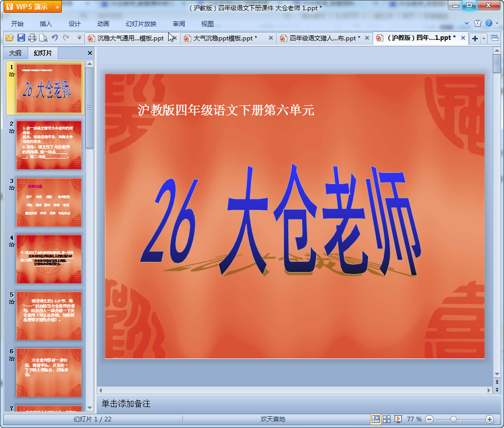Click the window arrangement icon beside tabs

pos(495,38)
